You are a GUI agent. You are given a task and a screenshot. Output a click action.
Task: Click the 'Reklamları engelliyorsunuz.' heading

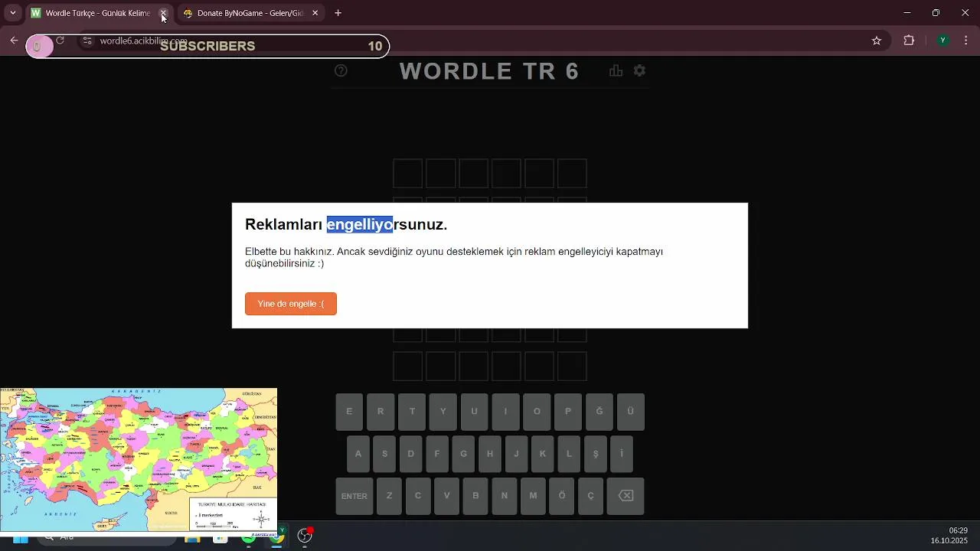coord(346,224)
